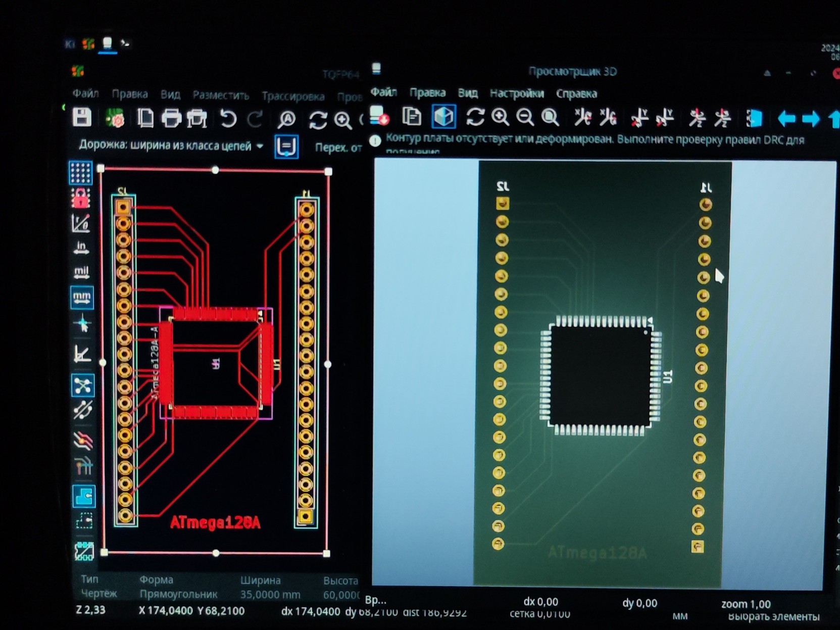The height and width of the screenshot is (630, 840).
Task: Redraw the 3D viewer scene
Action: [475, 117]
